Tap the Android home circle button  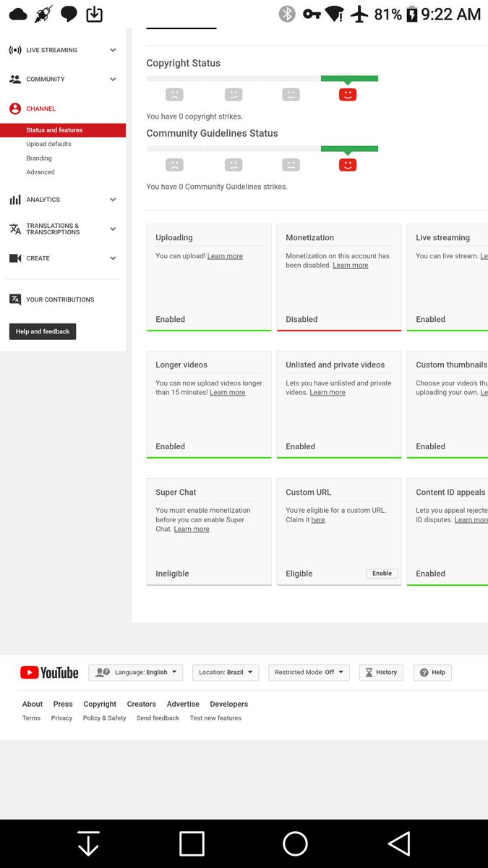[x=295, y=843]
